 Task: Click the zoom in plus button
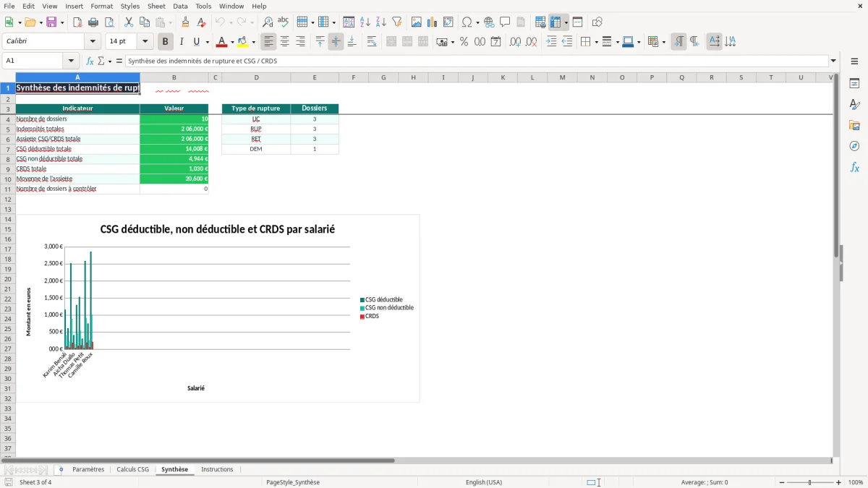(839, 482)
